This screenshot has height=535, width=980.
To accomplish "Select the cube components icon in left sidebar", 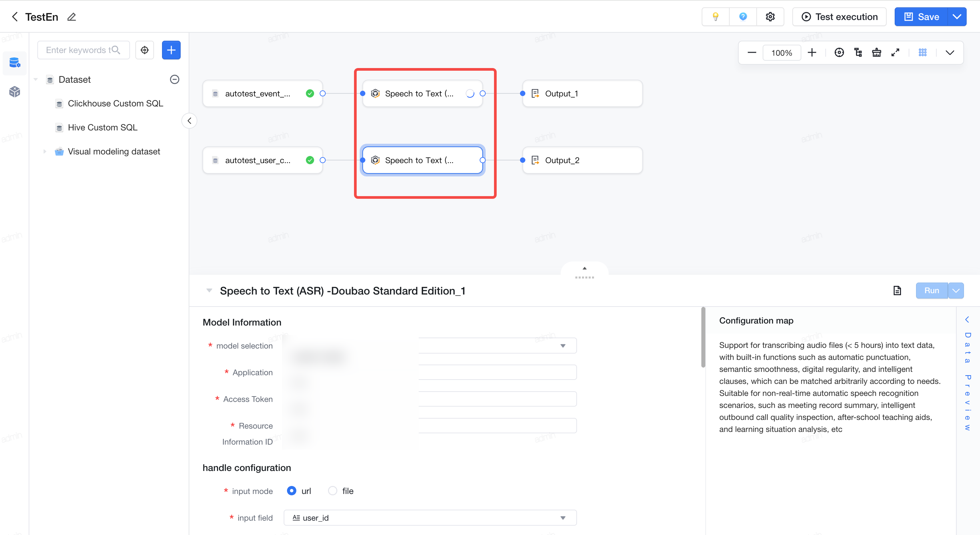I will pyautogui.click(x=14, y=91).
